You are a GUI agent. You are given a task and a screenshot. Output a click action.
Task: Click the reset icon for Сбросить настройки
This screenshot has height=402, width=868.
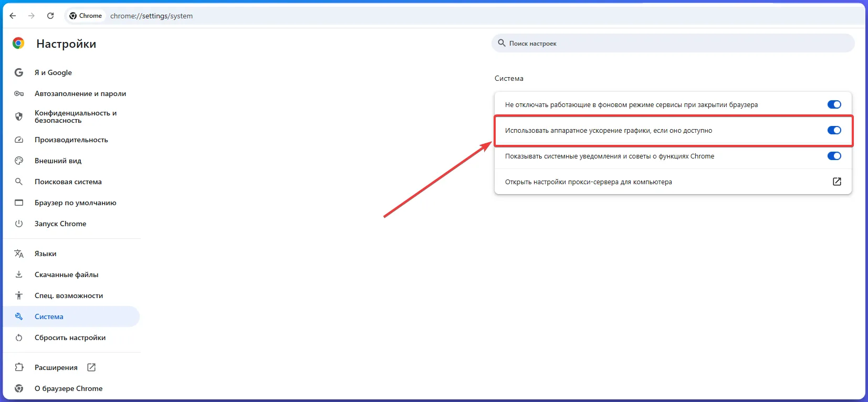click(19, 337)
